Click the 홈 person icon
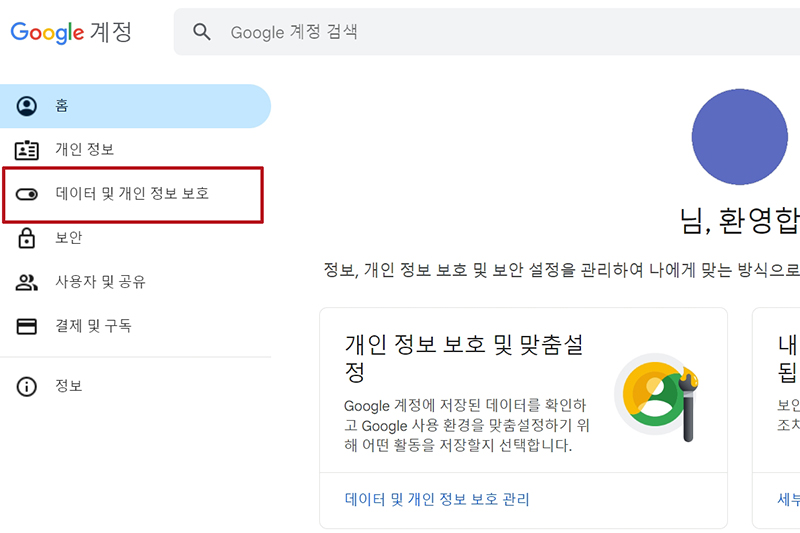The width and height of the screenshot is (800, 533). click(27, 106)
